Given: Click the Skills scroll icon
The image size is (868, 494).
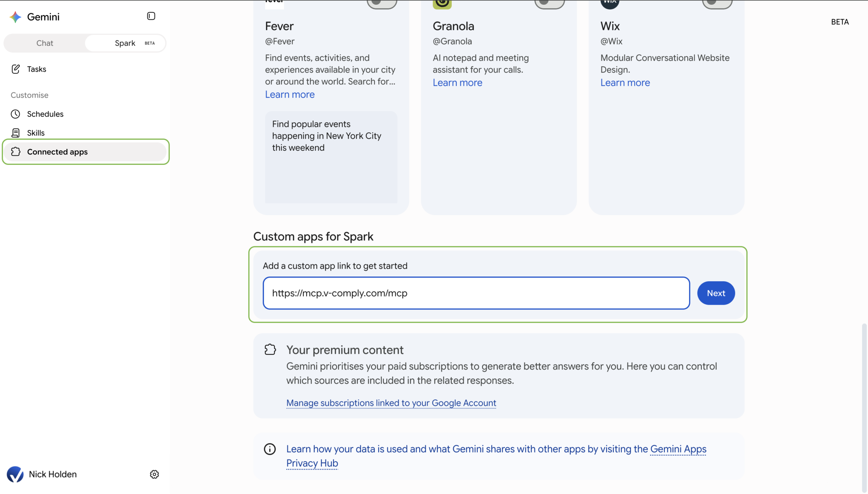Looking at the screenshot, I should [x=16, y=133].
